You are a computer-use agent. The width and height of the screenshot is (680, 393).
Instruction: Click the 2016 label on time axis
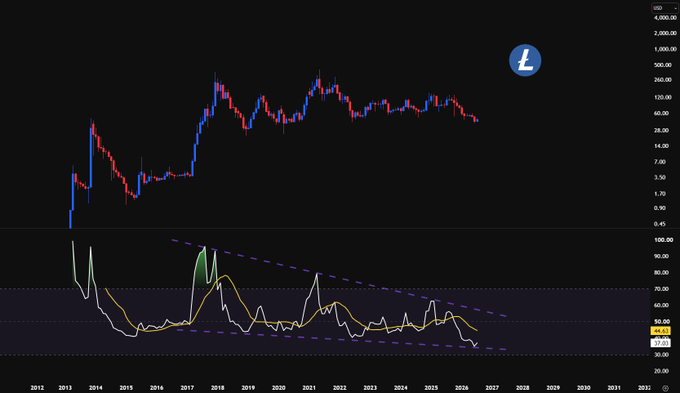tap(157, 388)
